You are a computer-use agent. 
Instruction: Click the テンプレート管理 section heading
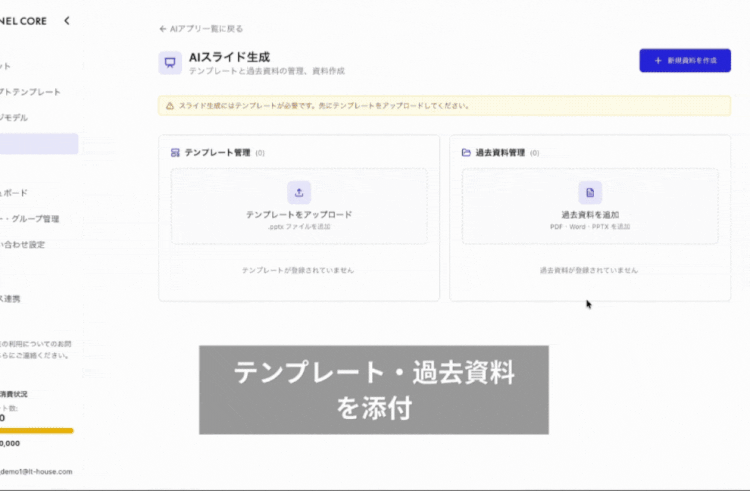coord(218,153)
